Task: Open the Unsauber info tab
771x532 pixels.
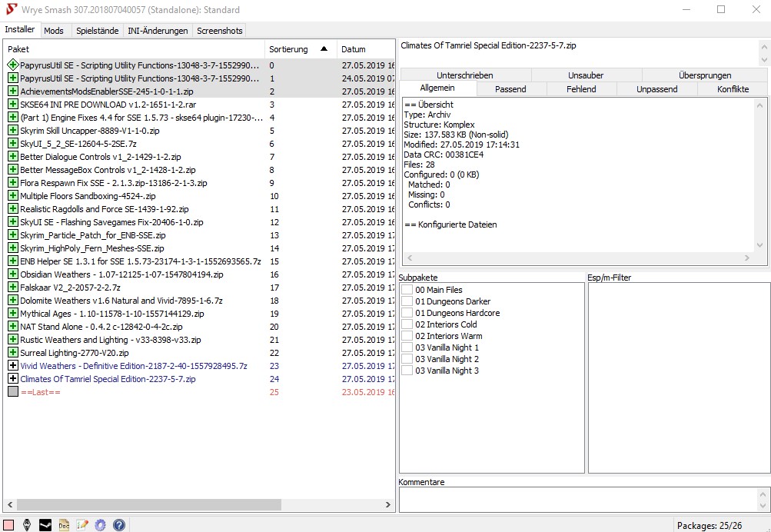Action: (586, 75)
